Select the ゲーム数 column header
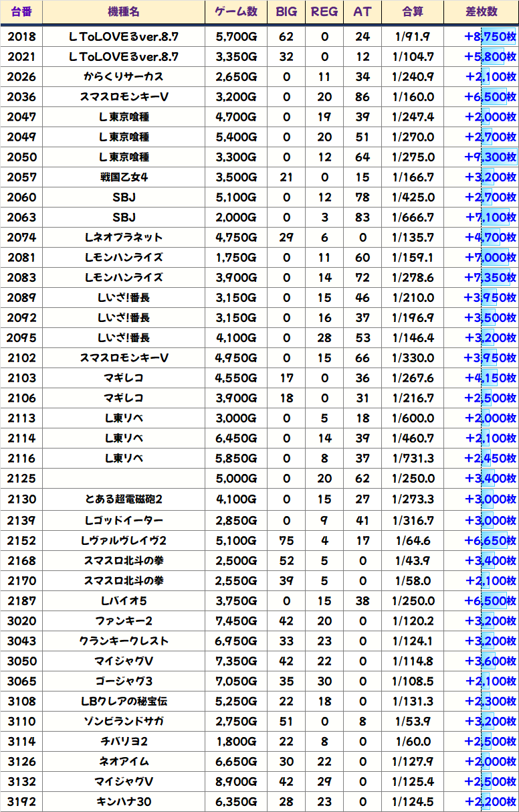Image resolution: width=519 pixels, height=812 pixels. (236, 12)
